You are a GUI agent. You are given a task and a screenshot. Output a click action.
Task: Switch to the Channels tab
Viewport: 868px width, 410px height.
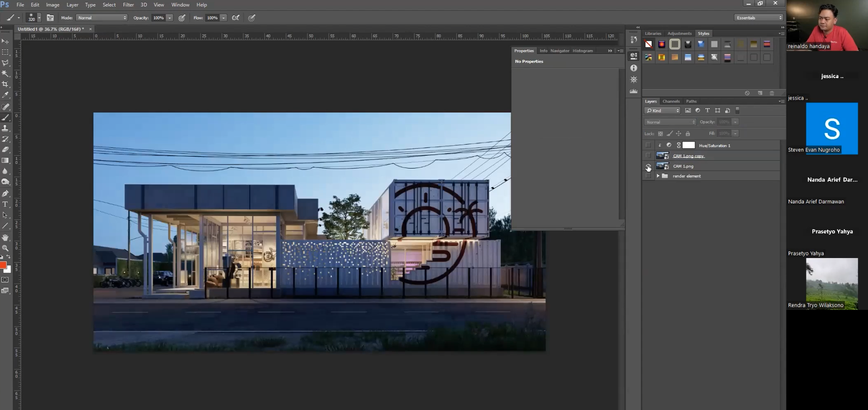click(x=671, y=101)
